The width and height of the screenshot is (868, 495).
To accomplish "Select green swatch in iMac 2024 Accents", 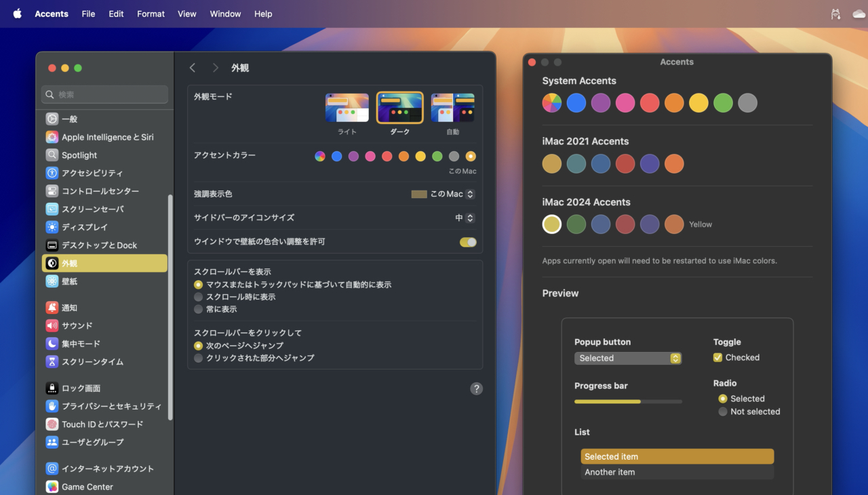I will (x=576, y=224).
